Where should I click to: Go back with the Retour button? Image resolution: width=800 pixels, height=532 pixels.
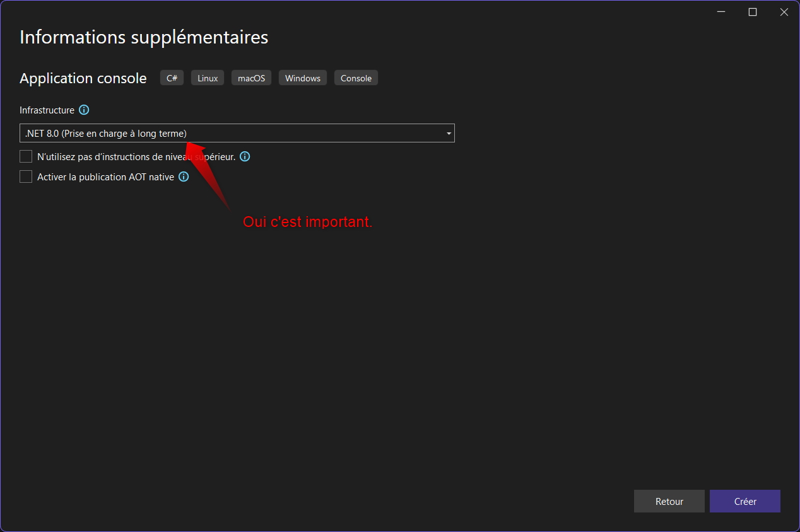[x=669, y=502]
